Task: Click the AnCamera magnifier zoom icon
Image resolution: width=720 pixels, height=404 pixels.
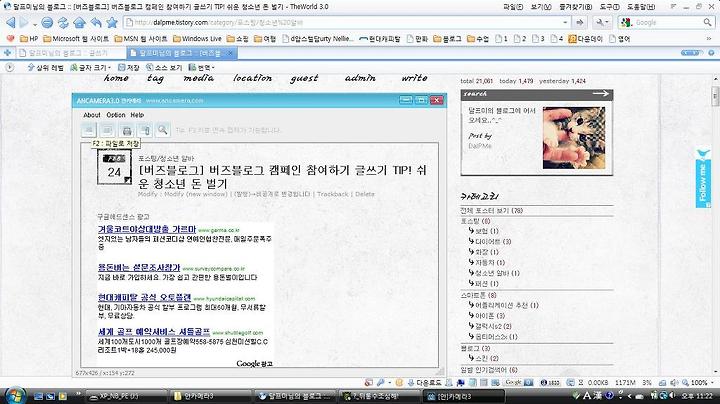Action: click(x=163, y=130)
